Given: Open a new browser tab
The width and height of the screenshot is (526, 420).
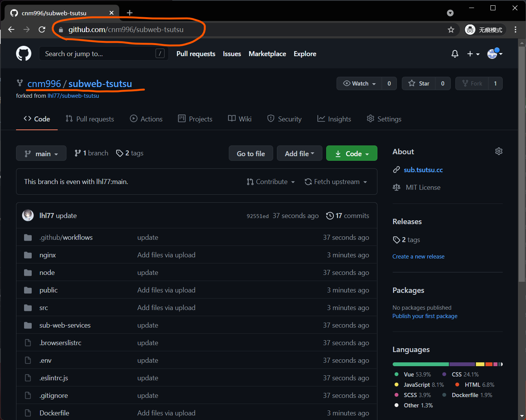Looking at the screenshot, I should (x=130, y=13).
